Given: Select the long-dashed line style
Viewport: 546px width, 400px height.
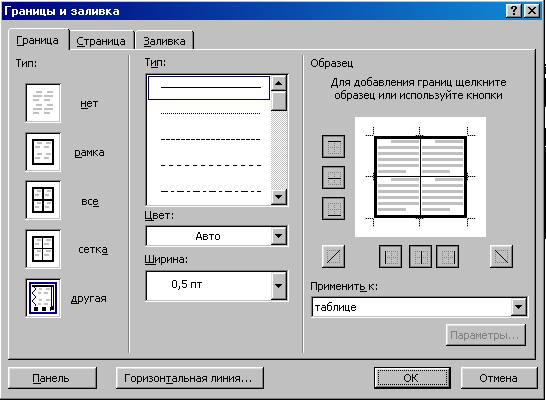Looking at the screenshot, I should [x=210, y=165].
